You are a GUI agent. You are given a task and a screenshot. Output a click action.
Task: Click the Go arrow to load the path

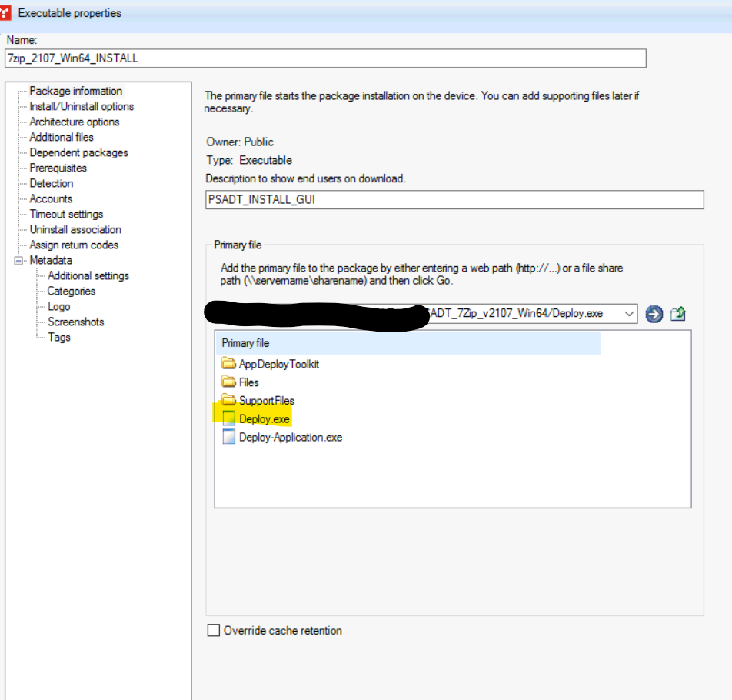tap(653, 314)
